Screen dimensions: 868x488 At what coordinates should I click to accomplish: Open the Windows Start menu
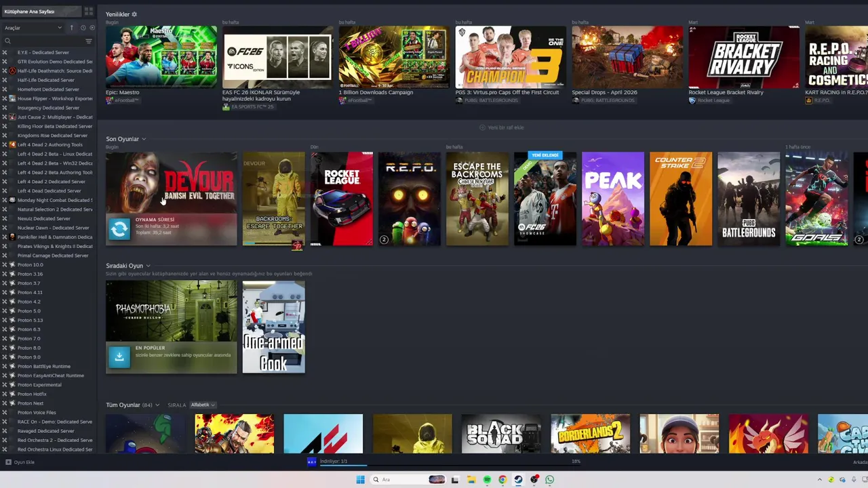(360, 480)
